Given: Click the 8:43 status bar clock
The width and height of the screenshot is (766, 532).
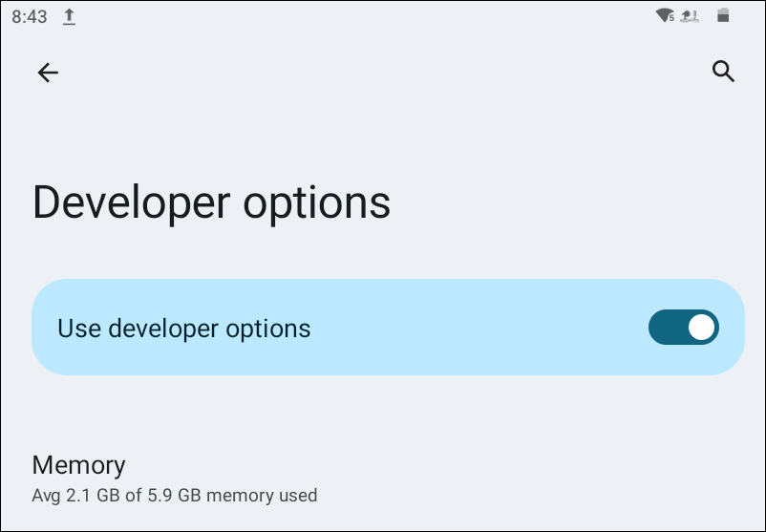Looking at the screenshot, I should tap(29, 17).
